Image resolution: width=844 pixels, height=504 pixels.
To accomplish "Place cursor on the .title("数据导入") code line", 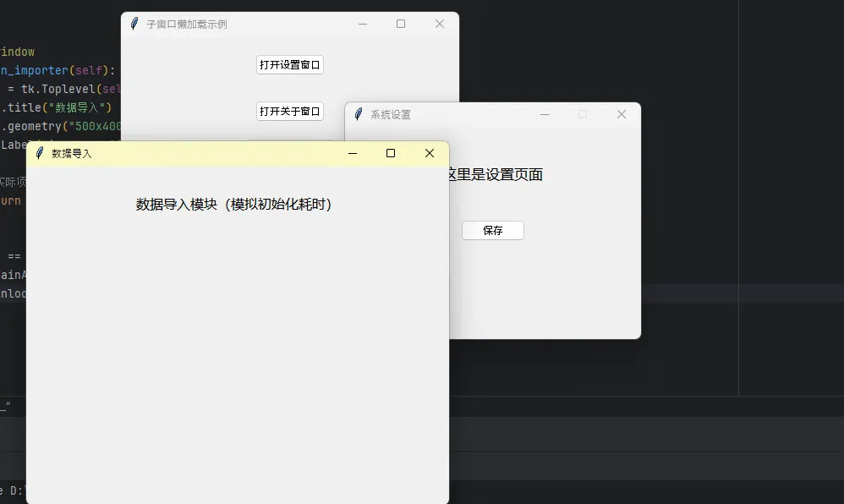I will coord(59,107).
